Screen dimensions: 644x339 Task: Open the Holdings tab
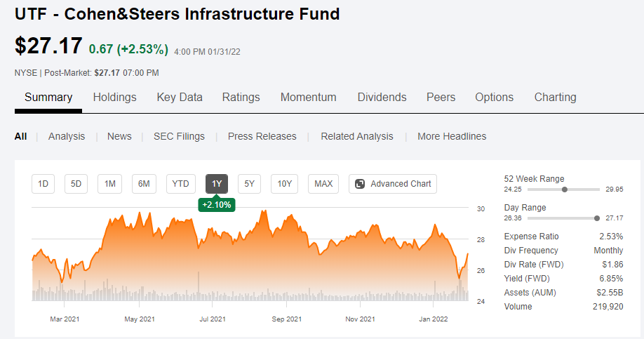pos(114,98)
